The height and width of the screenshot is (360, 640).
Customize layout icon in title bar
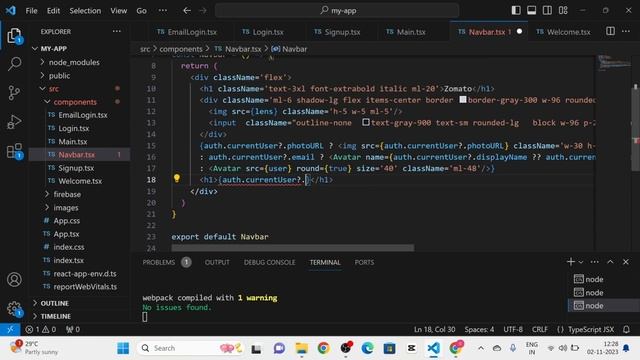pyautogui.click(x=563, y=10)
